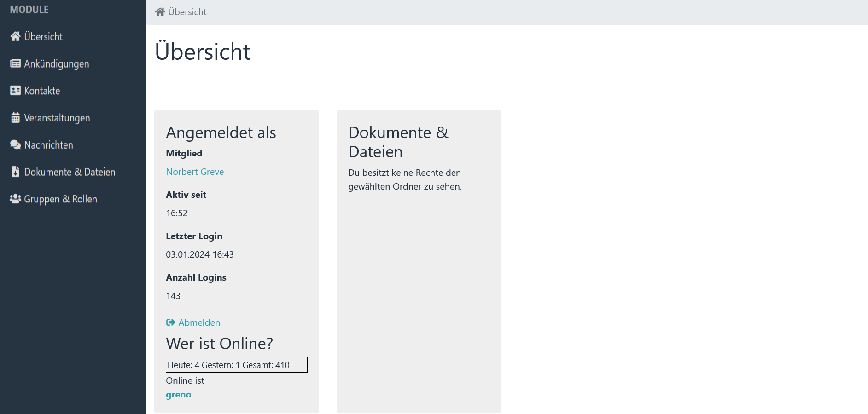Click the home icon in the breadcrumb bar
Viewport: 868px width, 414px height.
160,11
